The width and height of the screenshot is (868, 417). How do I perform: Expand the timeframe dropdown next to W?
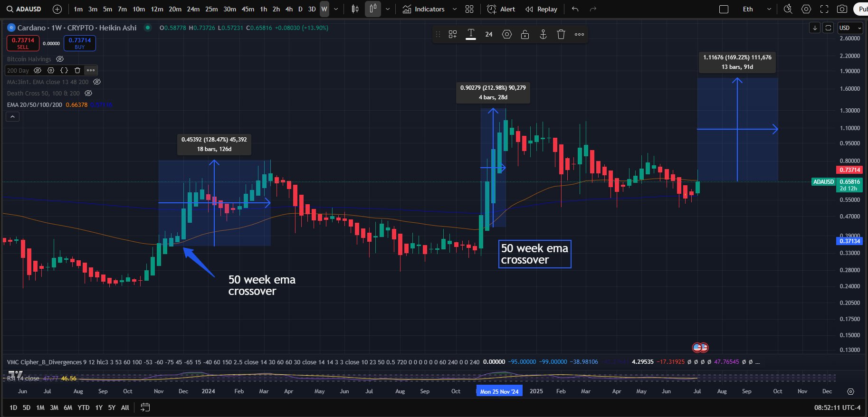click(x=336, y=9)
